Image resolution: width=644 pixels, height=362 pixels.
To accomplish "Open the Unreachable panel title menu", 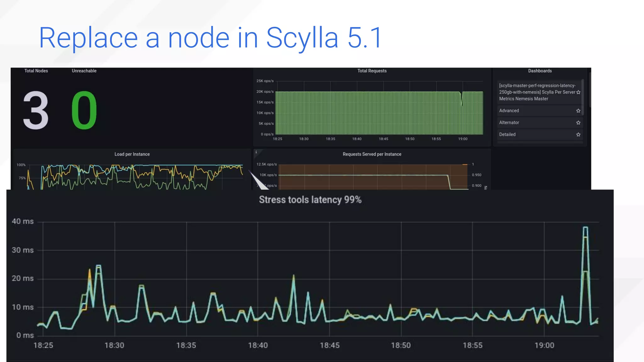I will pyautogui.click(x=84, y=71).
